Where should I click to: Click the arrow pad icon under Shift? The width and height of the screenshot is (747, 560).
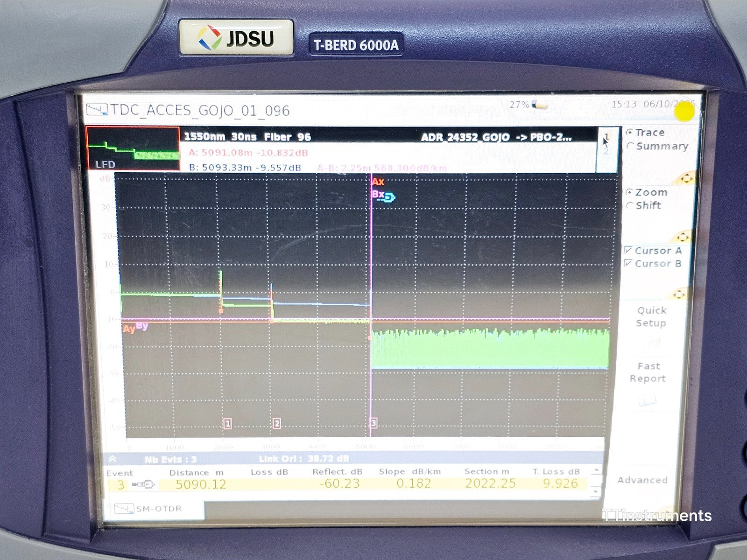point(683,236)
